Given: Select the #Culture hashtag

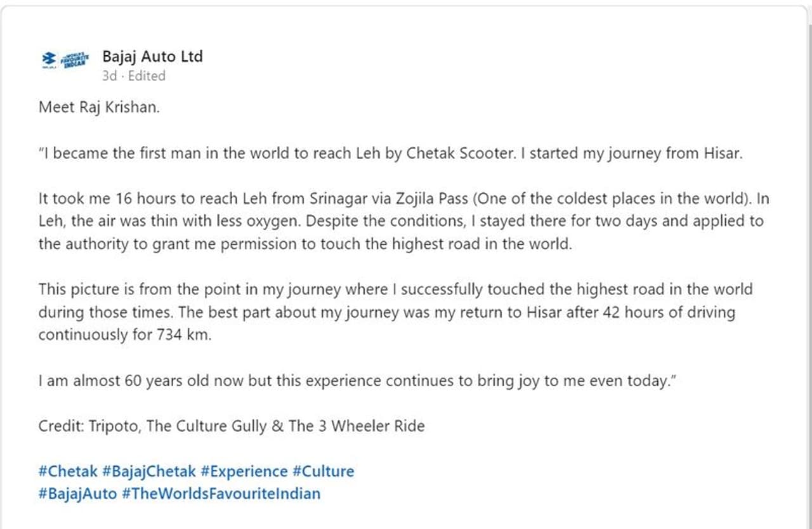Looking at the screenshot, I should (323, 471).
